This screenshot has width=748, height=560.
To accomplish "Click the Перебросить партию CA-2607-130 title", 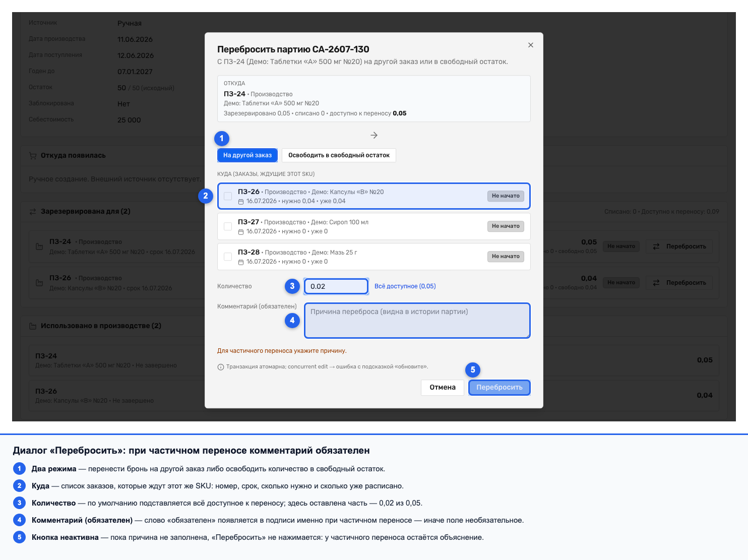I will tap(293, 49).
